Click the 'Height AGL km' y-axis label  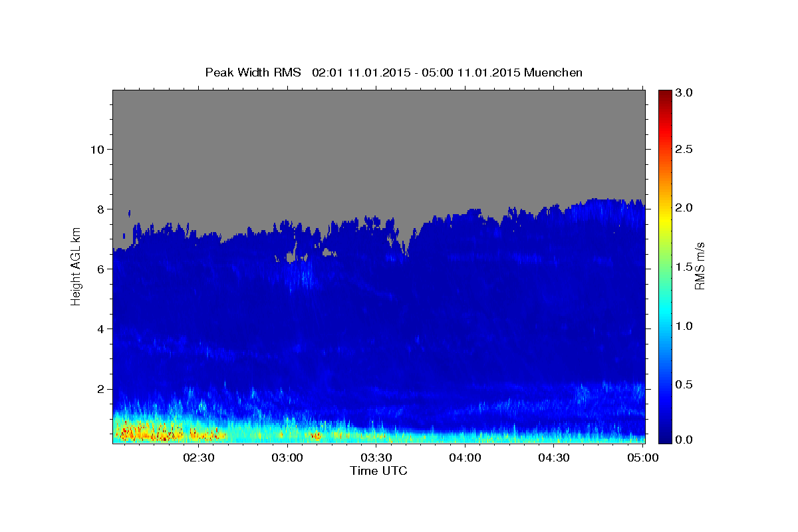point(76,266)
